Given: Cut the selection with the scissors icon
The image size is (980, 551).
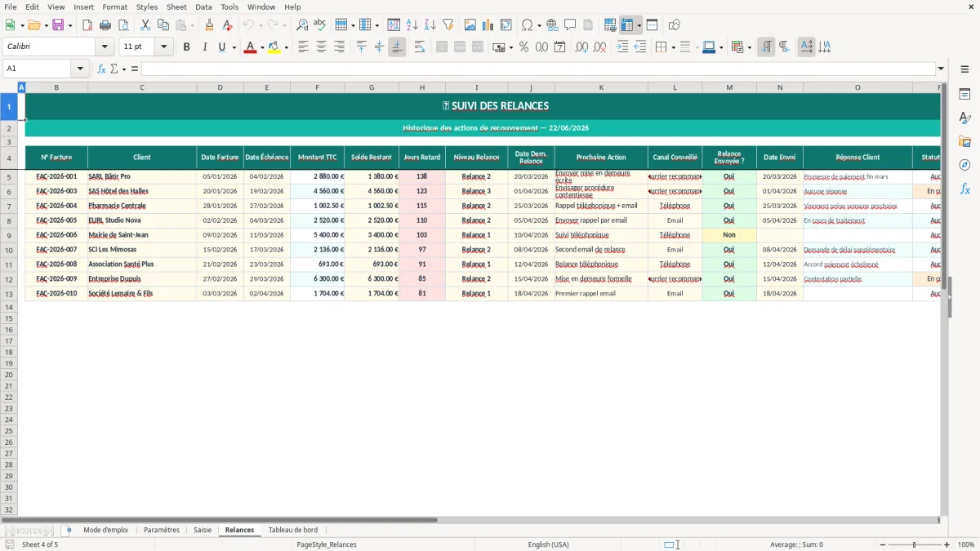Looking at the screenshot, I should coord(145,25).
